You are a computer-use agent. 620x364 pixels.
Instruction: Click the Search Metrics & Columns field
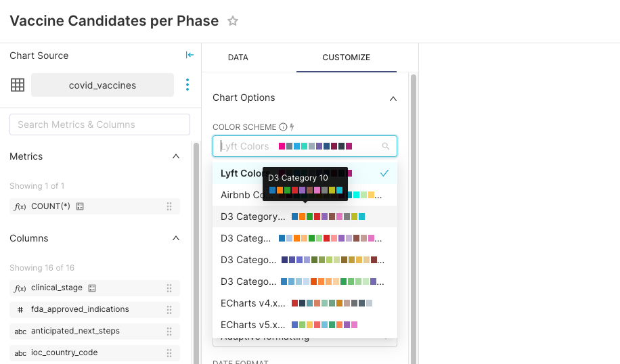[99, 124]
